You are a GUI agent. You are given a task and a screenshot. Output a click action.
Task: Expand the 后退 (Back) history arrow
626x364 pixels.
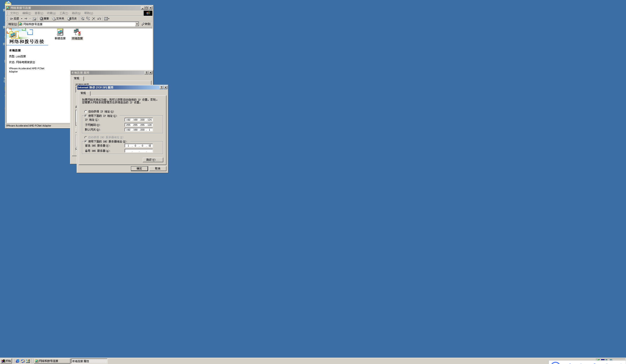pyautogui.click(x=22, y=19)
